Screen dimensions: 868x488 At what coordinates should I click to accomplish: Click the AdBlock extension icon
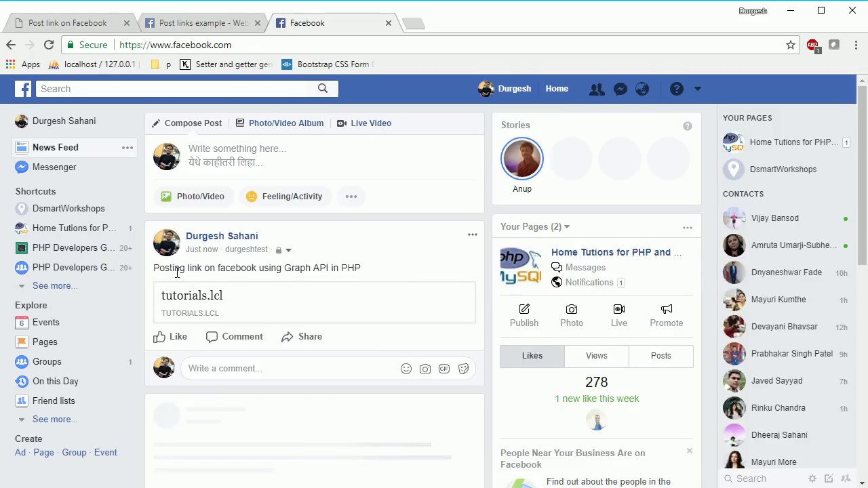tap(813, 45)
